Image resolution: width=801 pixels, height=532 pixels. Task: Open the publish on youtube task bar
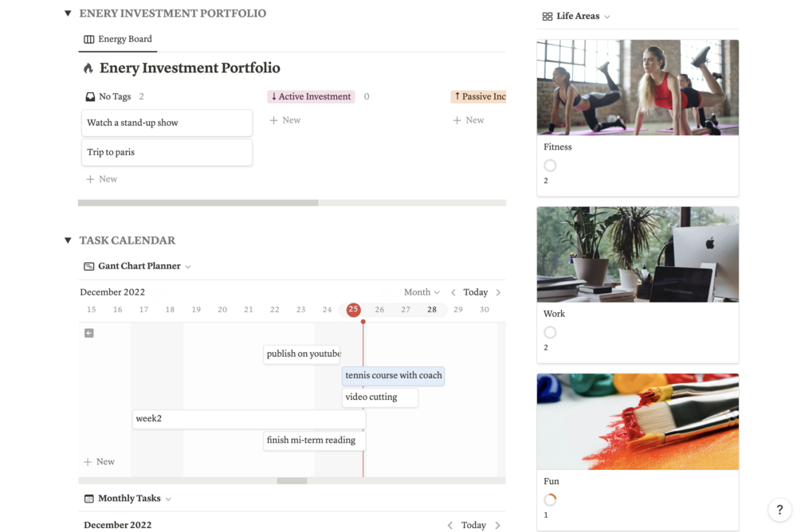click(x=302, y=354)
